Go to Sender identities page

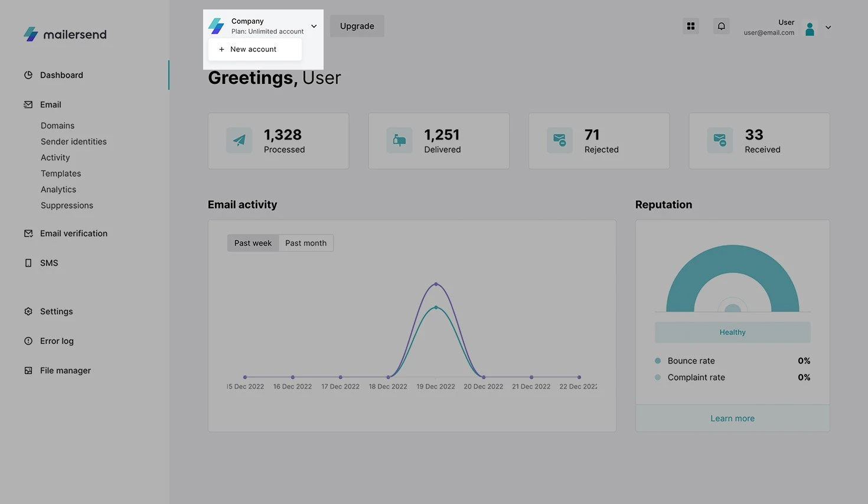74,142
